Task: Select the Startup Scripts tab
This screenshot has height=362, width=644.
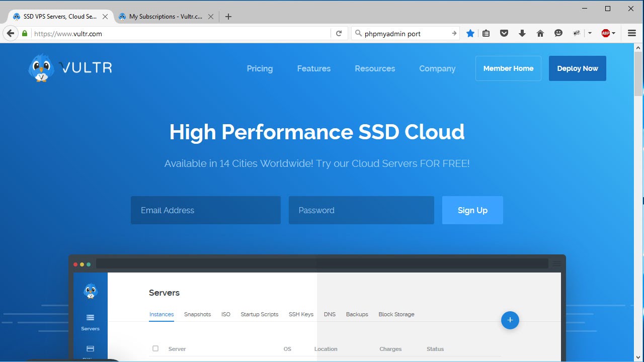Action: point(260,314)
